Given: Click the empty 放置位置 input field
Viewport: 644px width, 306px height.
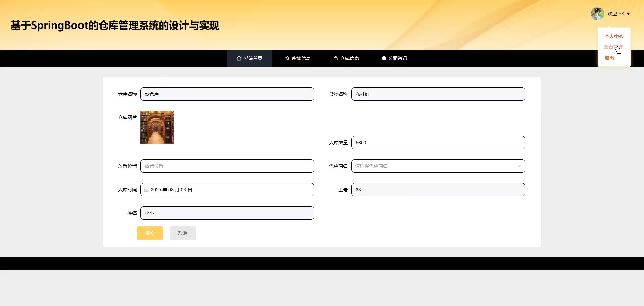Looking at the screenshot, I should tap(227, 166).
